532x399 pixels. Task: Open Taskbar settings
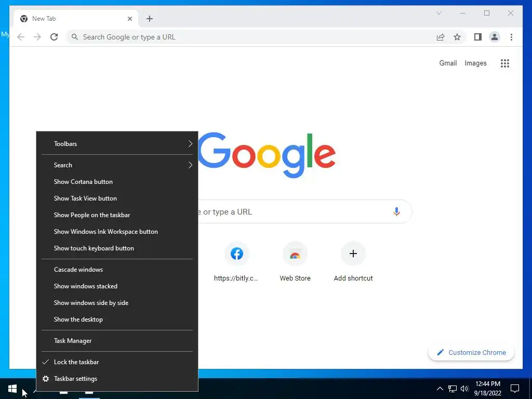117,379
